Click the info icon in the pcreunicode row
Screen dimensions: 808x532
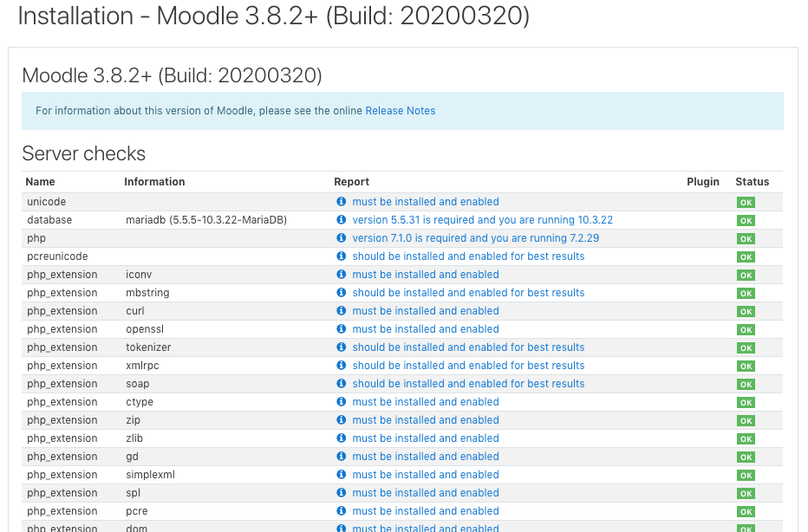342,256
